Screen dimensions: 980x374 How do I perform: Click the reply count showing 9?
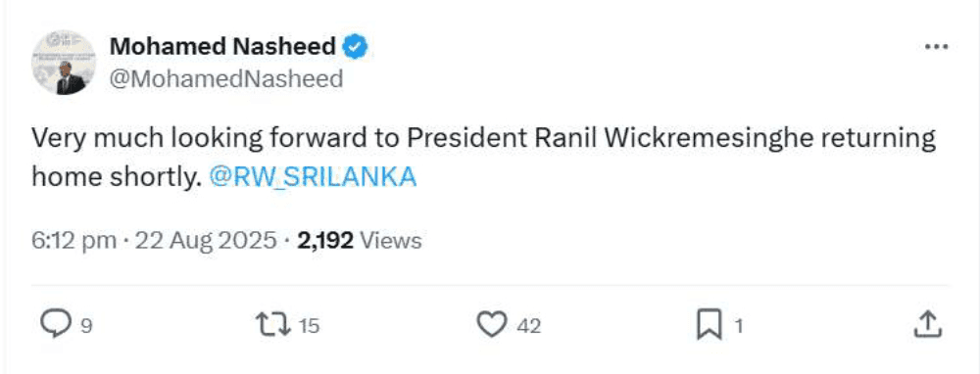click(87, 326)
